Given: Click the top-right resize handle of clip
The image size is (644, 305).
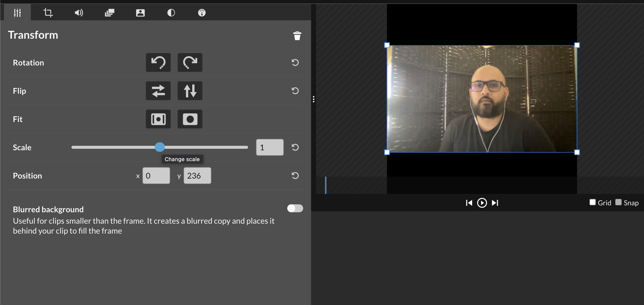Looking at the screenshot, I should point(577,45).
